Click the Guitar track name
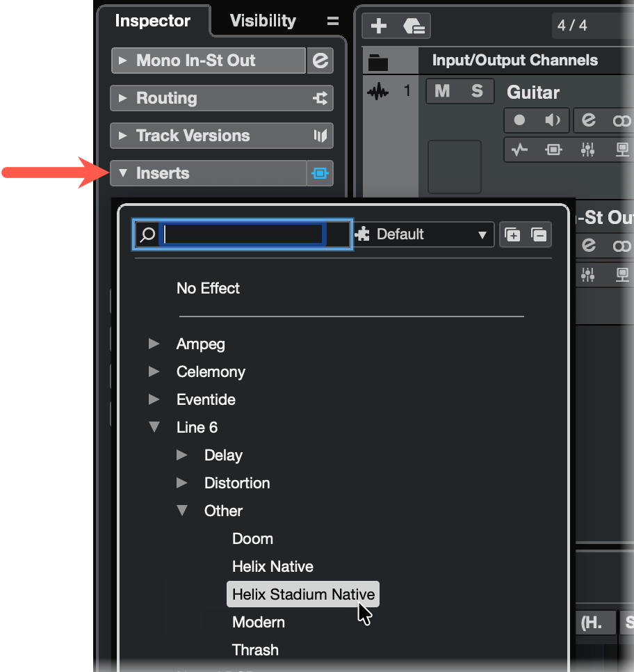Screen dimensions: 634x672 point(533,93)
